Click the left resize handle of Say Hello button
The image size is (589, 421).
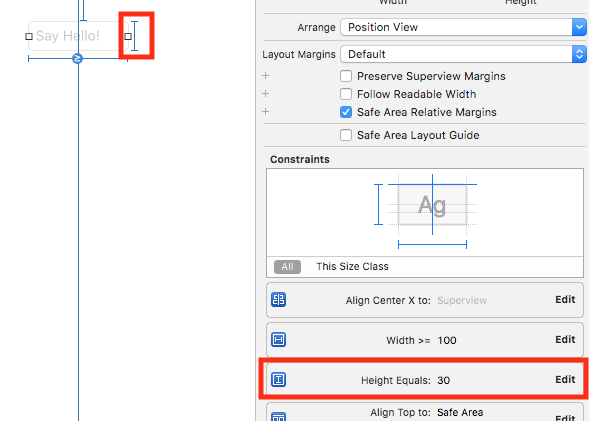pyautogui.click(x=29, y=36)
